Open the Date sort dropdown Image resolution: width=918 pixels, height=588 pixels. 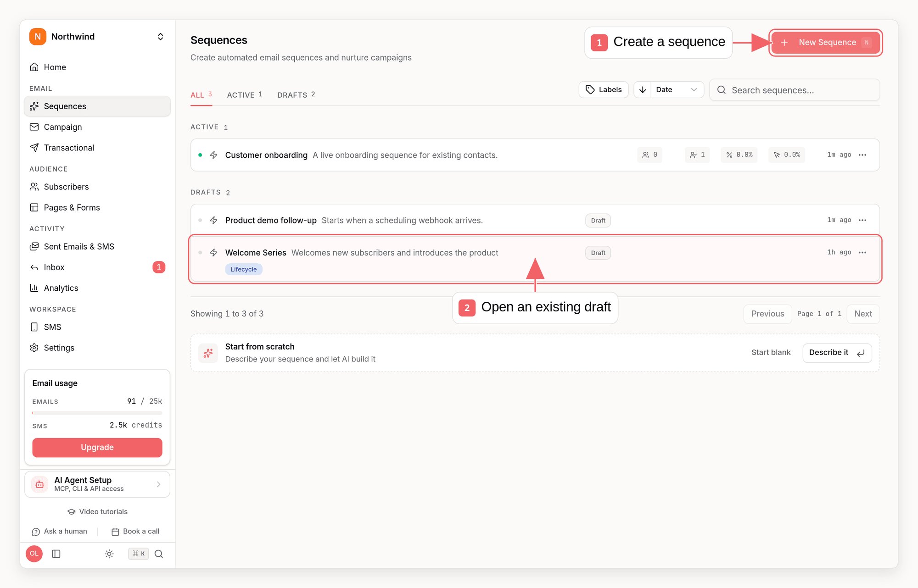tap(677, 90)
